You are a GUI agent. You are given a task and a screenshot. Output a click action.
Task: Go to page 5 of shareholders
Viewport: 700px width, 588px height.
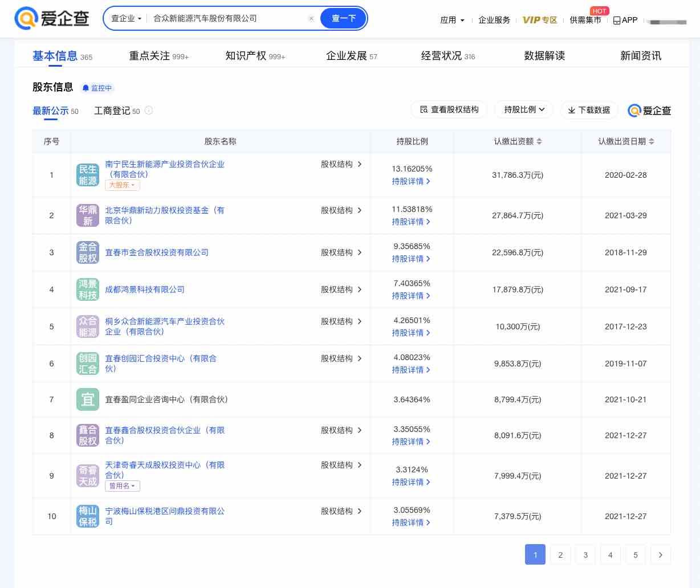point(636,554)
